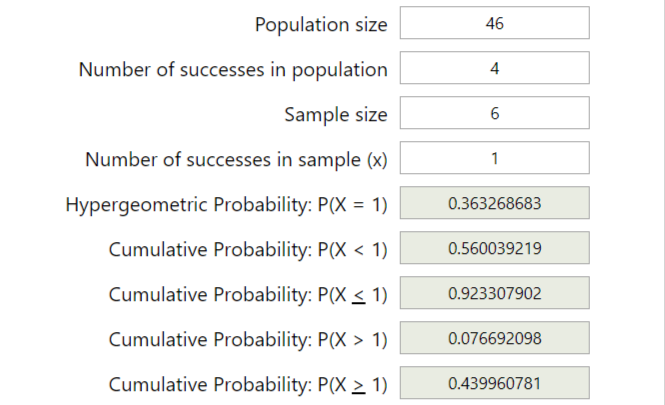Click the "Hypergeometric Probability: P(X = 1)" label
The width and height of the screenshot is (665, 405).
[226, 205]
